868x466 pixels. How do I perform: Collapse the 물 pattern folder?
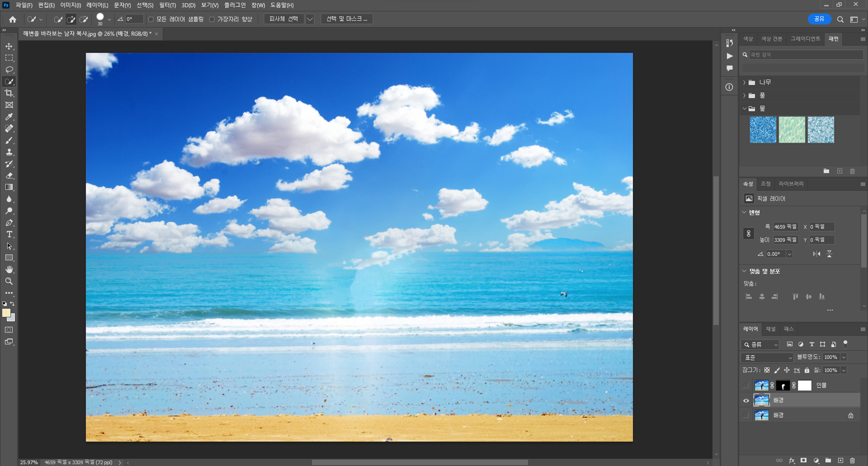[744, 108]
